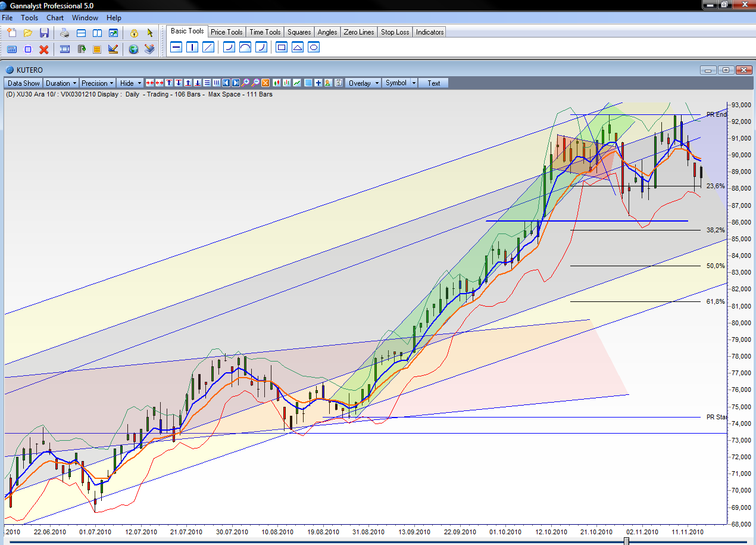Toggle the Data Show button
The image size is (756, 545).
[x=24, y=83]
